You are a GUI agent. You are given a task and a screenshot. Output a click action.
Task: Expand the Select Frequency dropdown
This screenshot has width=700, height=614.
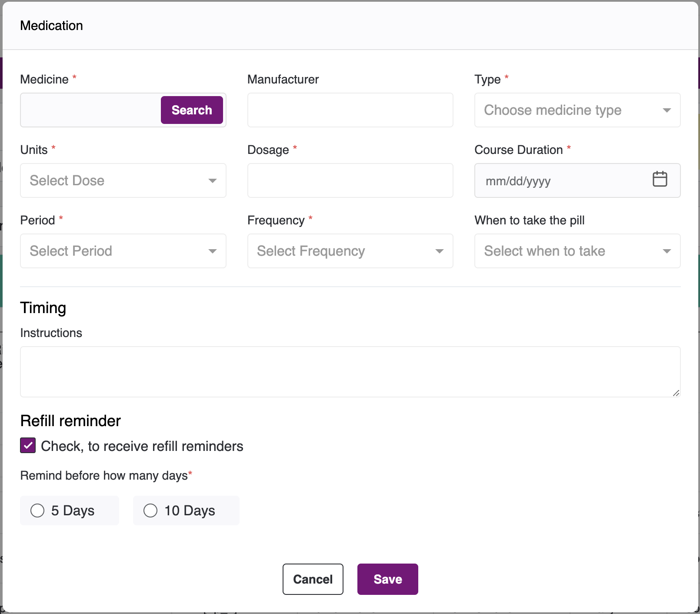pos(350,251)
